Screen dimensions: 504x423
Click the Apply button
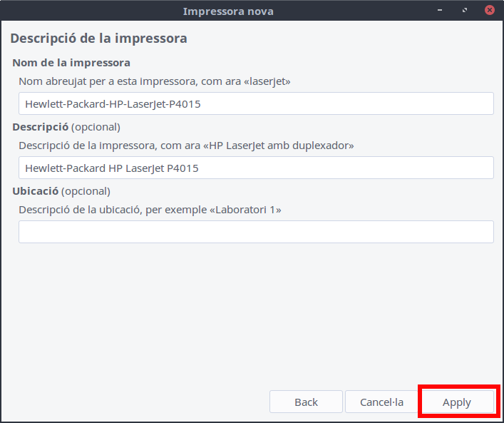click(456, 402)
